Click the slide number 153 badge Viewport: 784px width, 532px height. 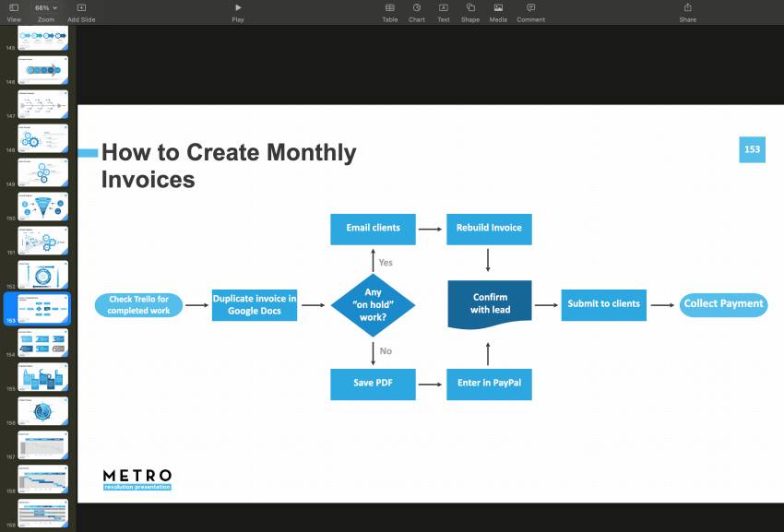pos(752,149)
